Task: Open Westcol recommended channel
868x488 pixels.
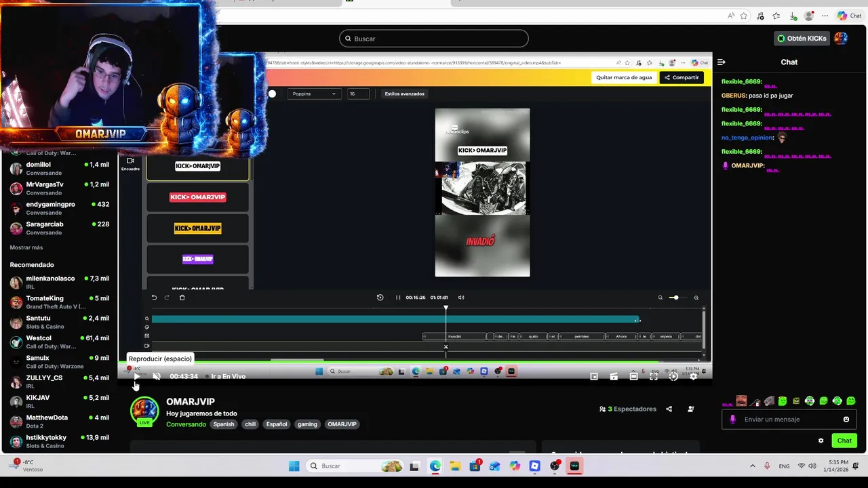Action: 60,342
